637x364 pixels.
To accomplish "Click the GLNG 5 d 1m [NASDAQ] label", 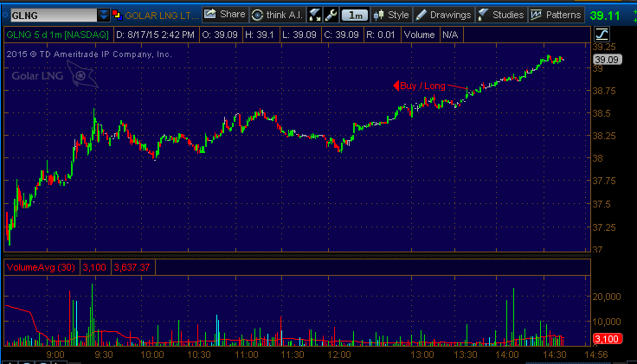I will tap(58, 35).
